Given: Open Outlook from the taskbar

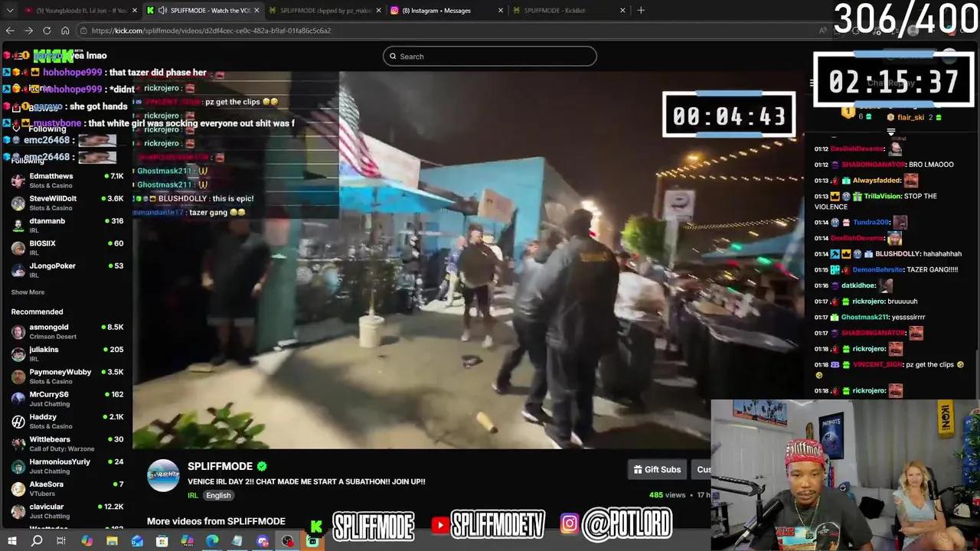Looking at the screenshot, I should pos(137,541).
